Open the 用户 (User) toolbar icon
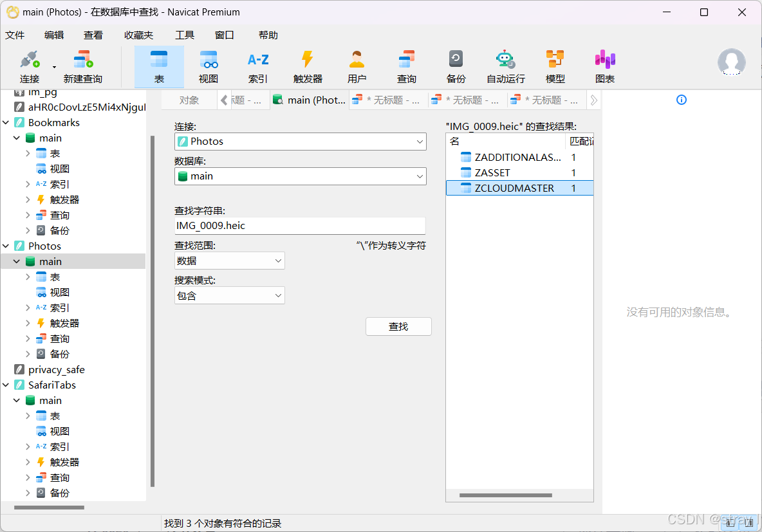The image size is (762, 532). point(357,66)
